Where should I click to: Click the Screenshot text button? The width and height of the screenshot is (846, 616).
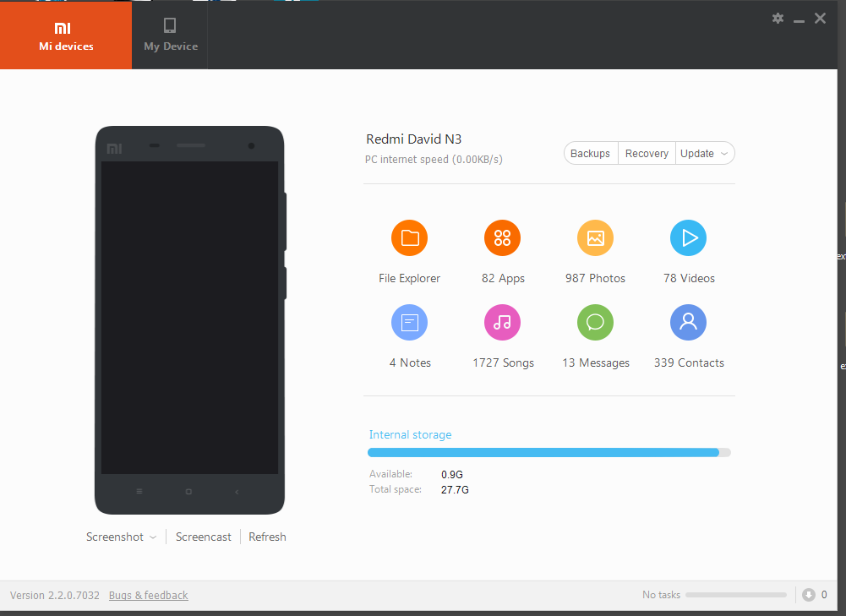pos(114,537)
